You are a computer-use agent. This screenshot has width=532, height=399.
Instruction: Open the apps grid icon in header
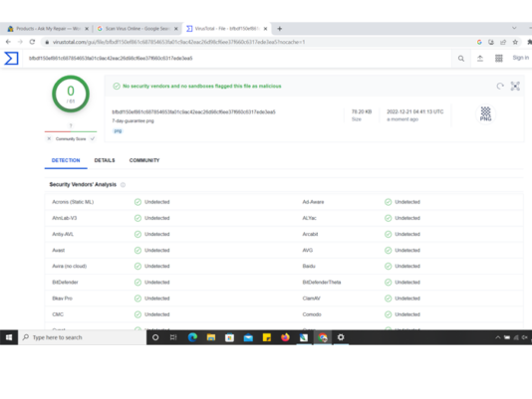(x=499, y=59)
